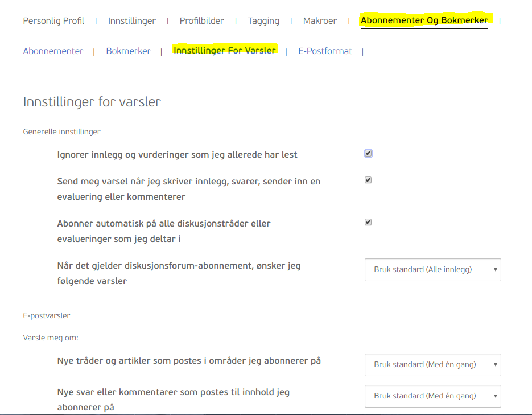Click the 'Varsle meg om:' label
Viewport: 532px width, 415px height.
tap(51, 338)
